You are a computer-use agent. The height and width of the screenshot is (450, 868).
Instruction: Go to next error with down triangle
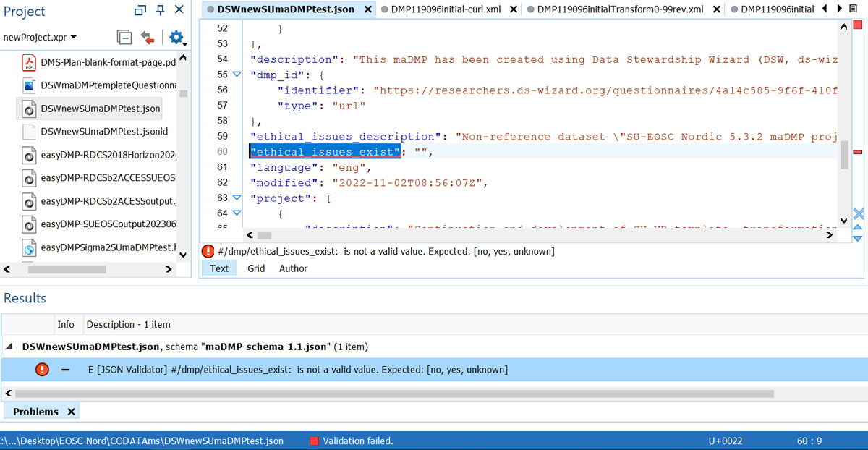858,238
